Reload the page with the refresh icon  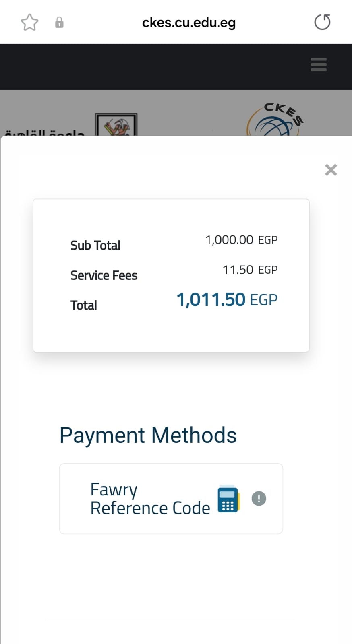(322, 22)
